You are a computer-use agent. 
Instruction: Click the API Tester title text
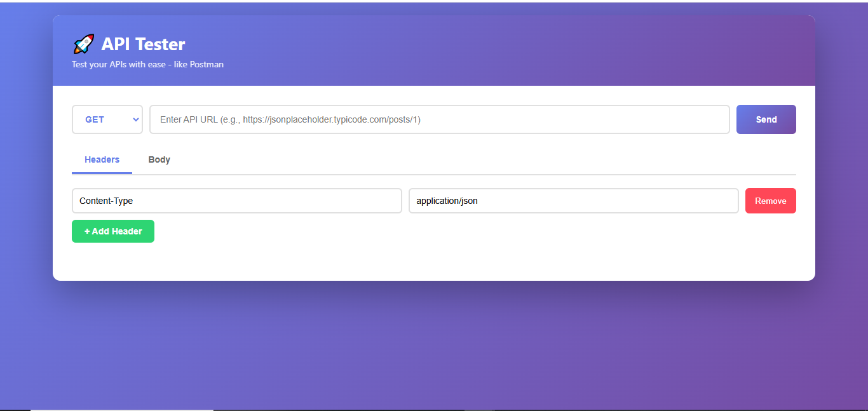tap(142, 44)
